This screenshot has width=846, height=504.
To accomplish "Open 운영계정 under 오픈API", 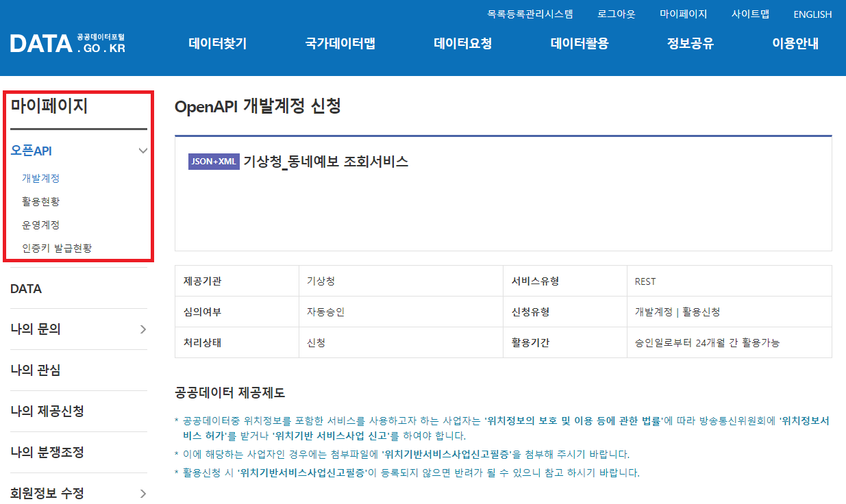I will pyautogui.click(x=40, y=225).
